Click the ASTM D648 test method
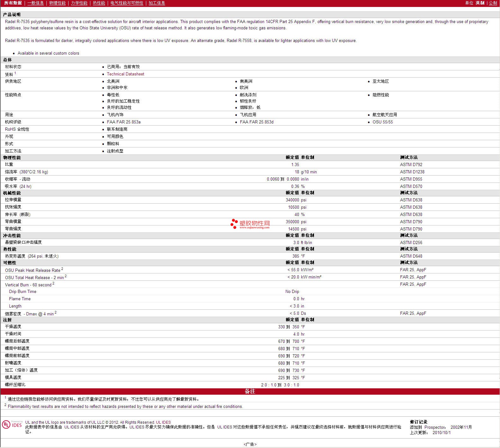This screenshot has height=448, width=500. [411, 256]
